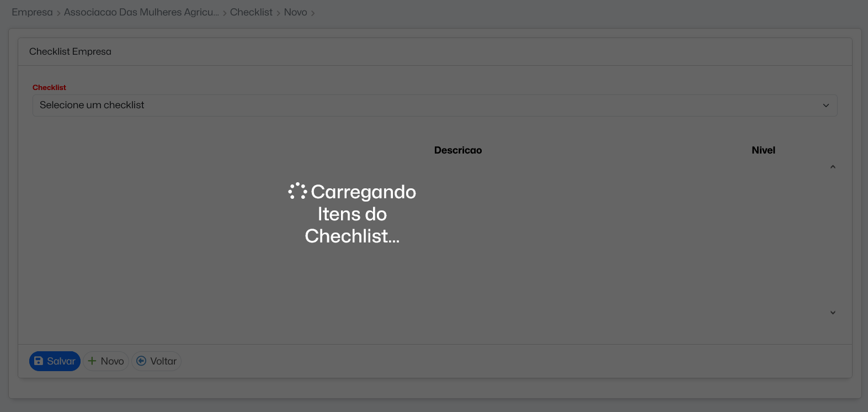Click the Nivel column header
This screenshot has width=868, height=412.
[763, 150]
